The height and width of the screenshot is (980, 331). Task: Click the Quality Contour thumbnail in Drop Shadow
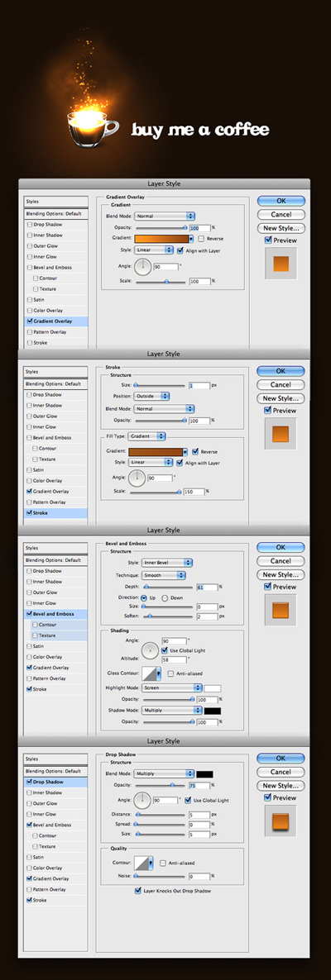coord(143,863)
